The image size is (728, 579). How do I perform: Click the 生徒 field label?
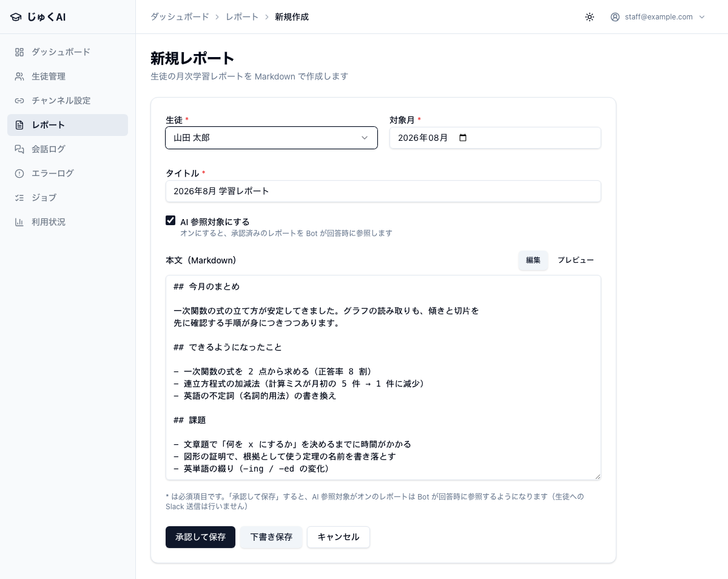pos(174,120)
